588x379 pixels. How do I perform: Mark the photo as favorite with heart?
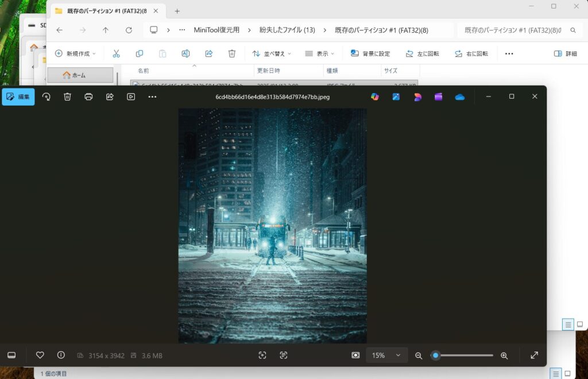coord(40,355)
